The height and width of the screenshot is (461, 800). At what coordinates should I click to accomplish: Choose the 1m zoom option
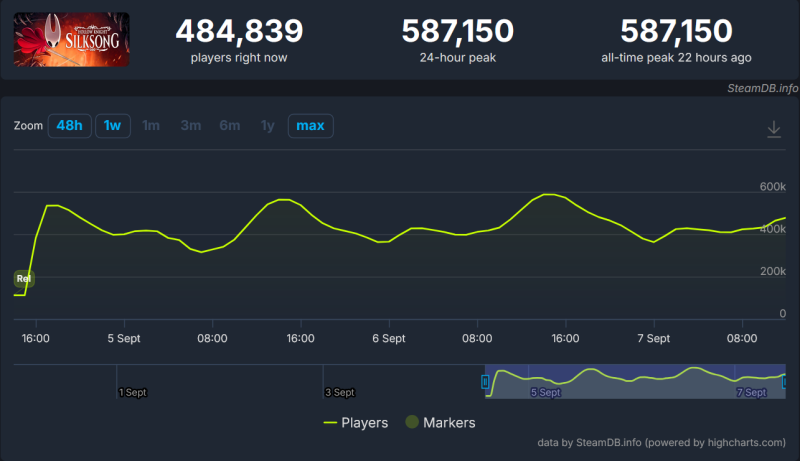tap(151, 126)
